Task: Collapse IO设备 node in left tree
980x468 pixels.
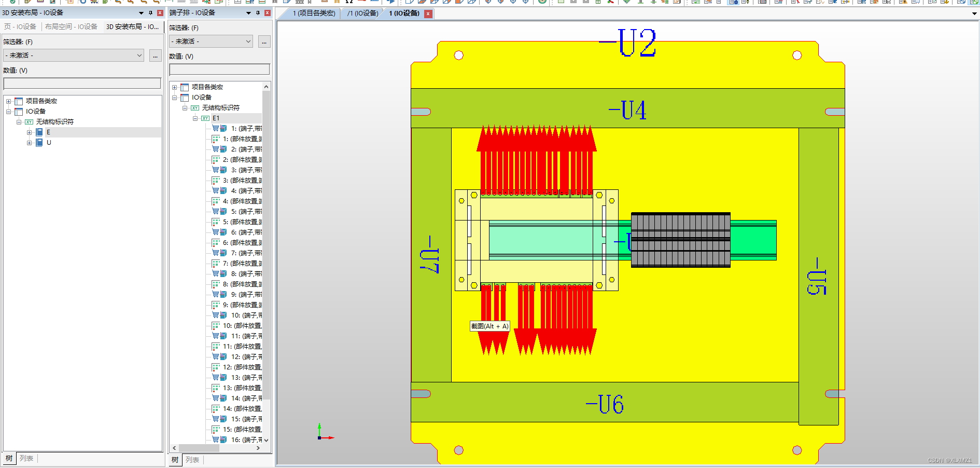Action: pos(8,112)
